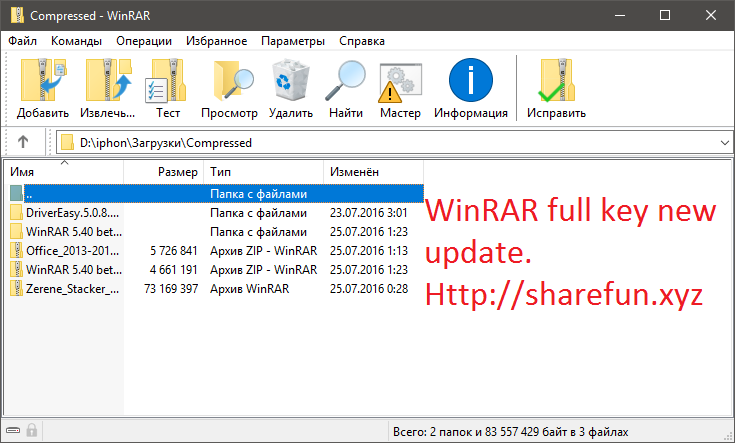Click the size value 4 661 191

(x=174, y=270)
